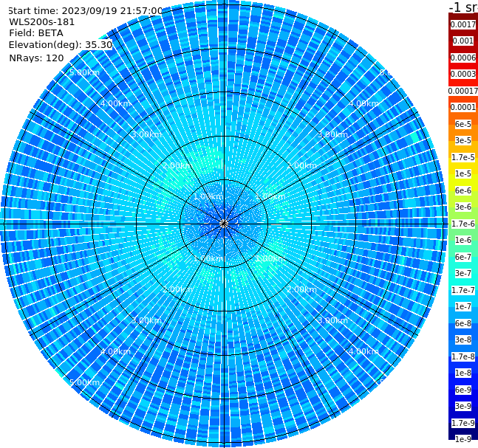Select the 1e-8 color scale value
Screen dimensions: 478x448
[463, 373]
